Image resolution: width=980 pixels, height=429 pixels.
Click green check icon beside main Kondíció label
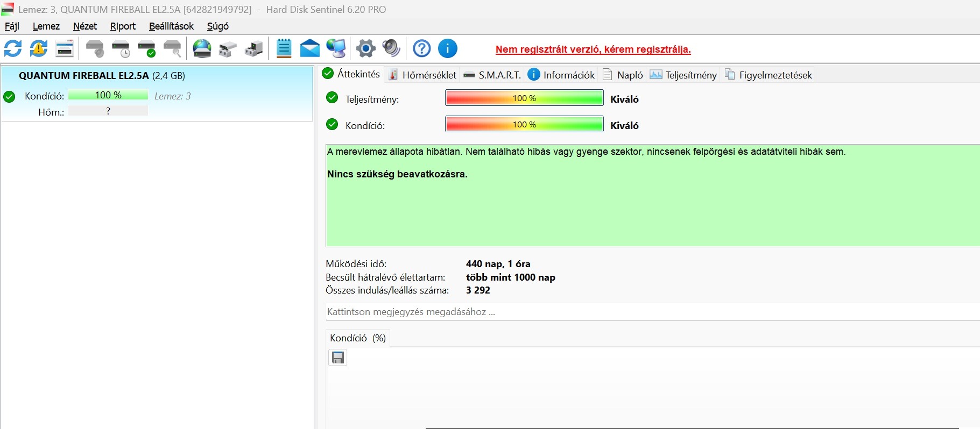point(332,125)
